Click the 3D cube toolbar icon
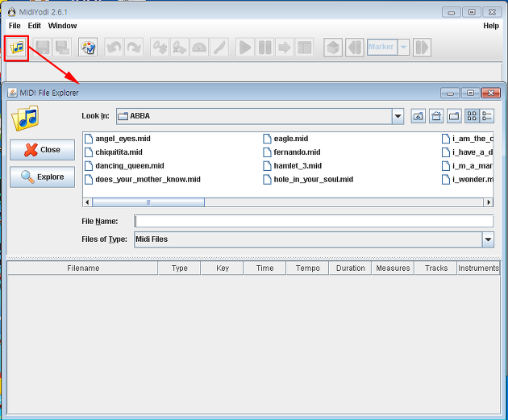508x420 pixels. [333, 48]
